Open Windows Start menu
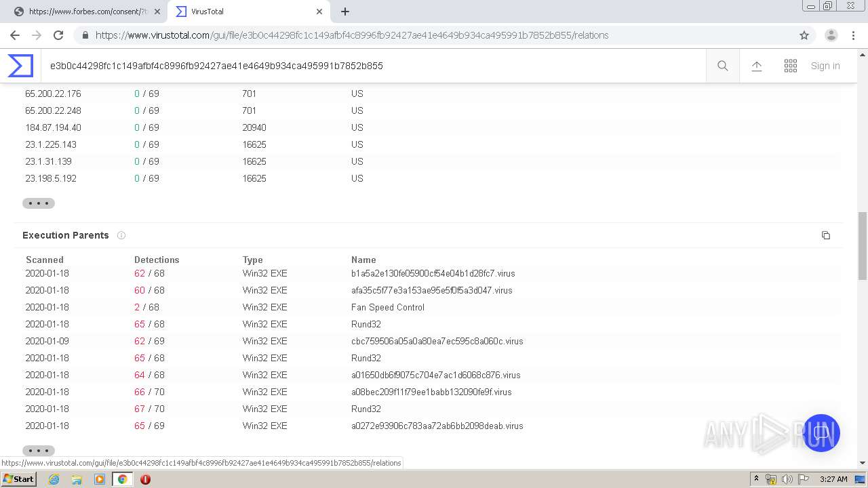This screenshot has height=488, width=868. pos(18,479)
